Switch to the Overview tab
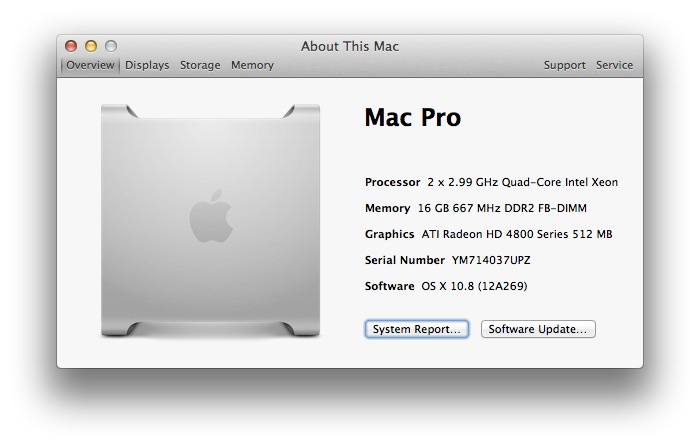The height and width of the screenshot is (447, 700). (90, 65)
